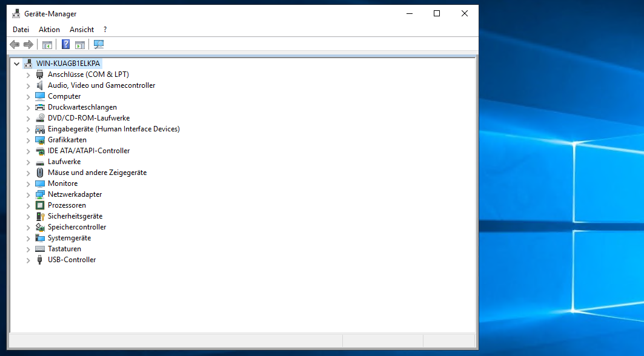The width and height of the screenshot is (644, 356).
Task: Select the DVD/CD-ROM-Laufwerke entry
Action: (88, 118)
